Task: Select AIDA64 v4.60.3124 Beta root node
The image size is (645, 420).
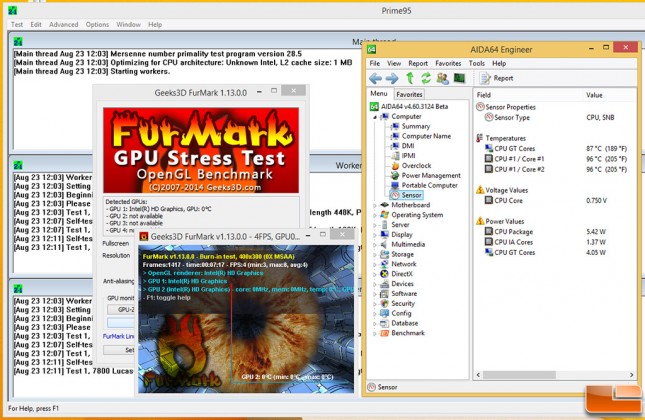Action: coord(410,107)
